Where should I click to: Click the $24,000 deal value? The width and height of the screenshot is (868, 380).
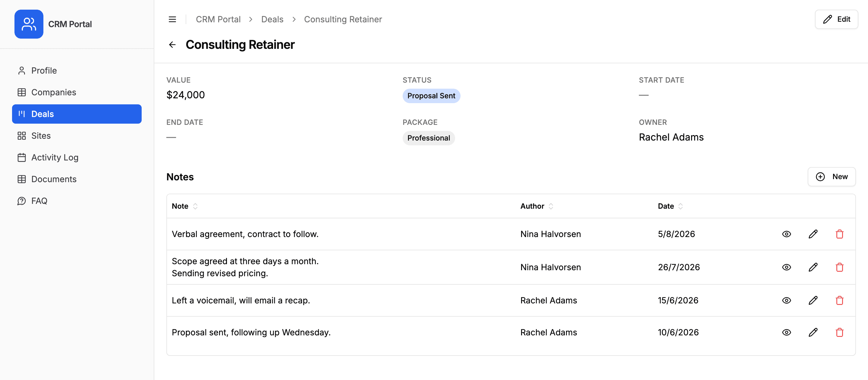(185, 95)
